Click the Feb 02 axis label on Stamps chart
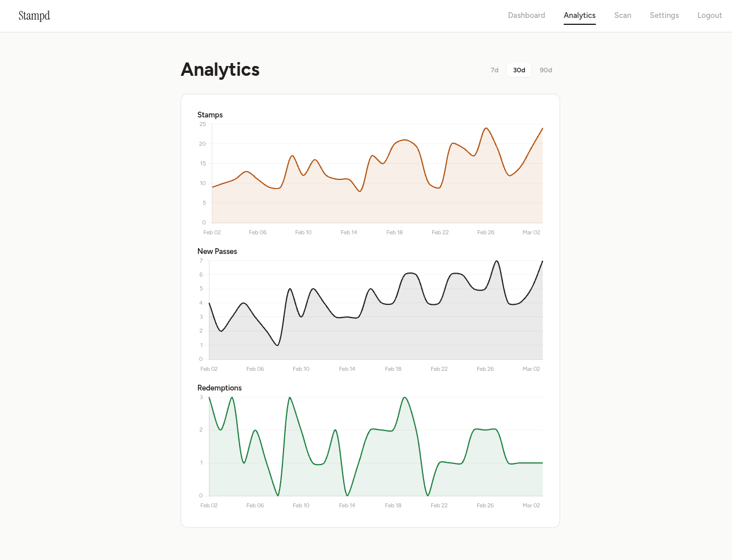 coord(212,232)
